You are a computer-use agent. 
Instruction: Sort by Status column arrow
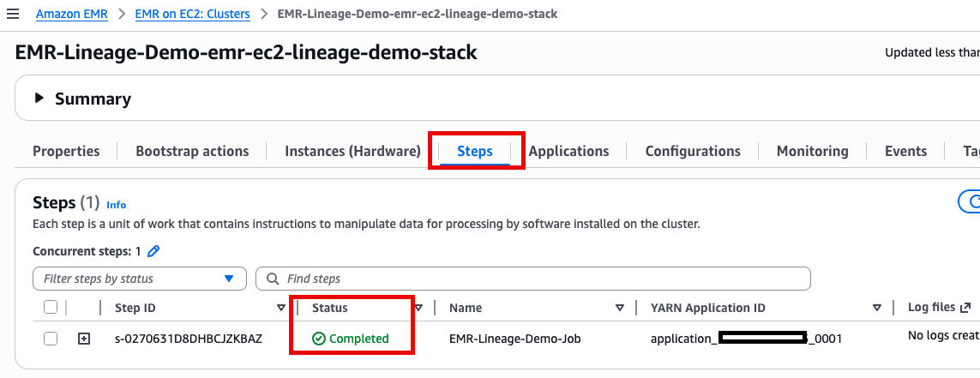click(x=418, y=308)
